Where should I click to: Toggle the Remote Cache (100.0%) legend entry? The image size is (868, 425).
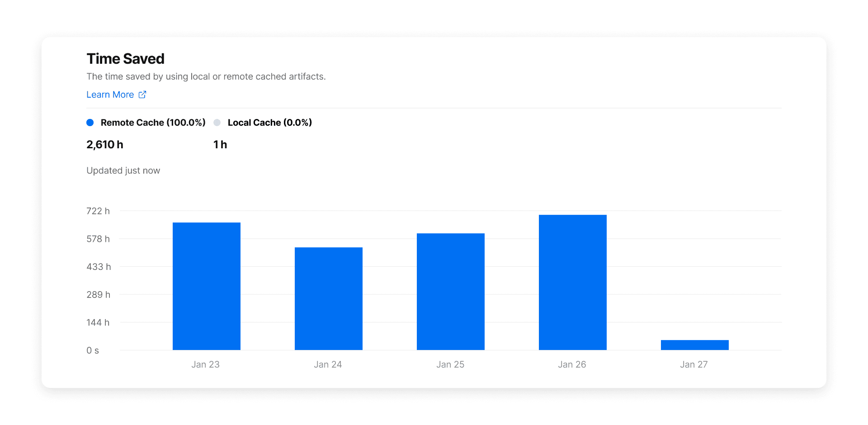point(153,122)
